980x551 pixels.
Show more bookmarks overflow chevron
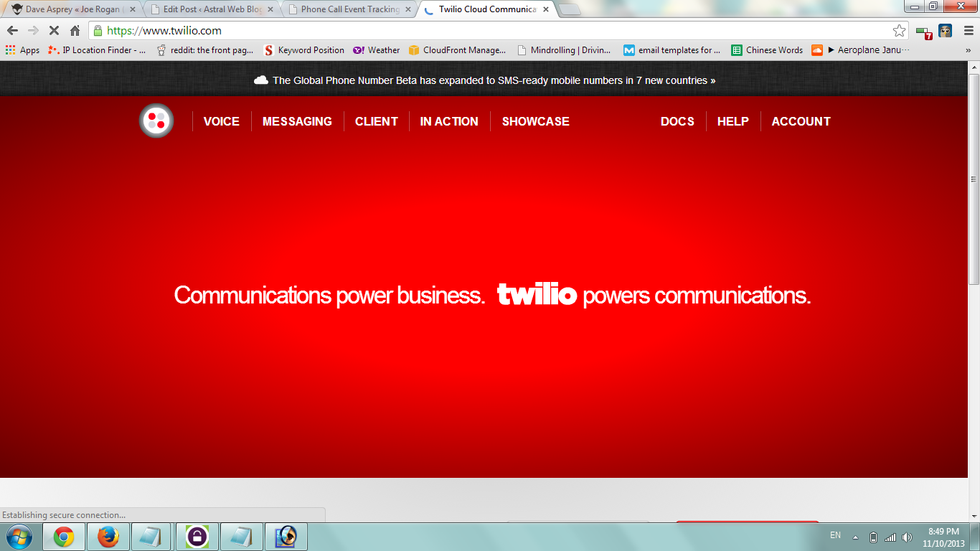[x=968, y=50]
